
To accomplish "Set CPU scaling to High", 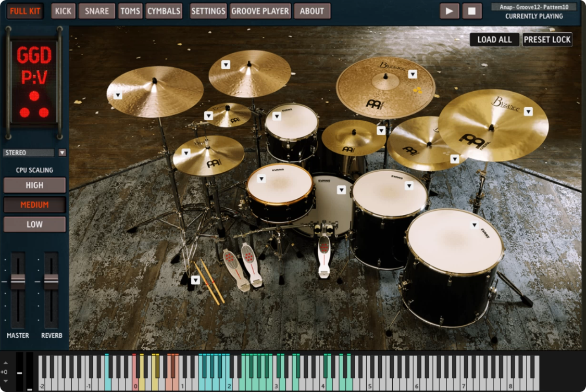I will click(34, 185).
